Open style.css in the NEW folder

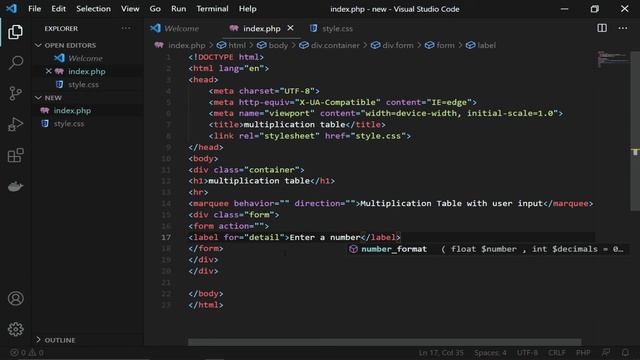tap(69, 124)
